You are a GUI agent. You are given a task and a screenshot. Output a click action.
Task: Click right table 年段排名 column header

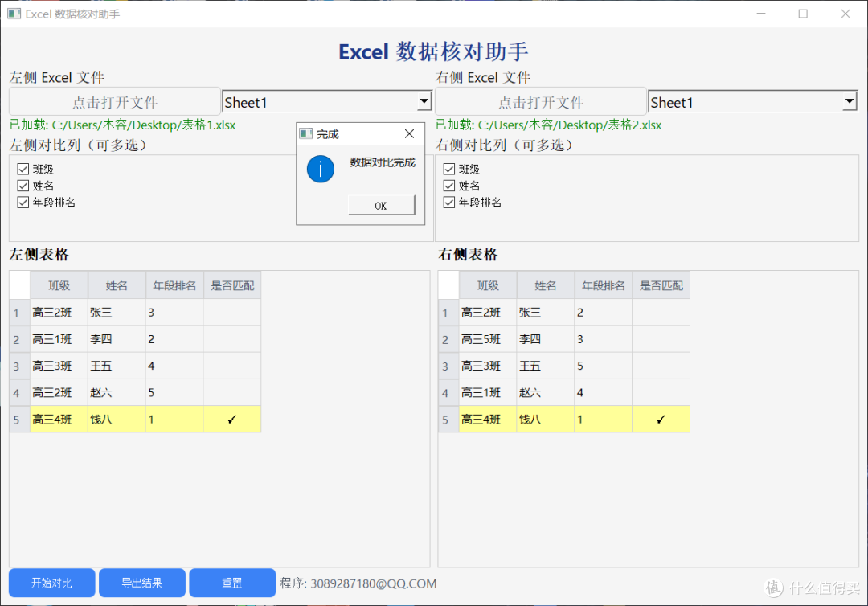[604, 285]
